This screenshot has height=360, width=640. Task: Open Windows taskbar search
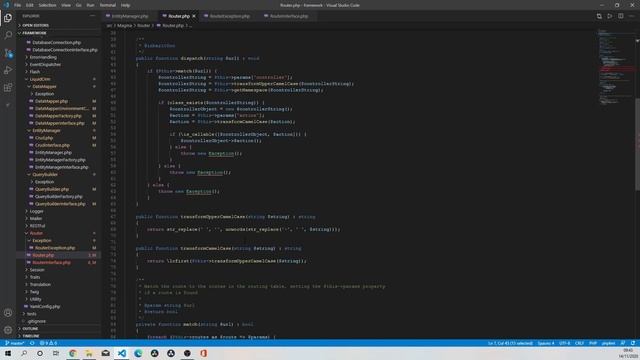[24, 353]
